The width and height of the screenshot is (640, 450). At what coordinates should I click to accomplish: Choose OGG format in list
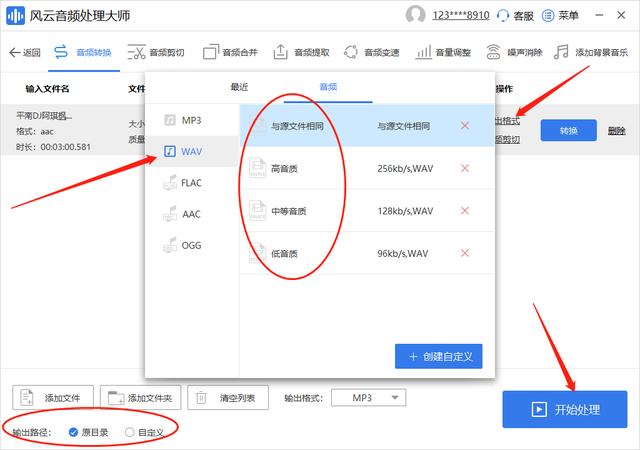click(x=192, y=245)
